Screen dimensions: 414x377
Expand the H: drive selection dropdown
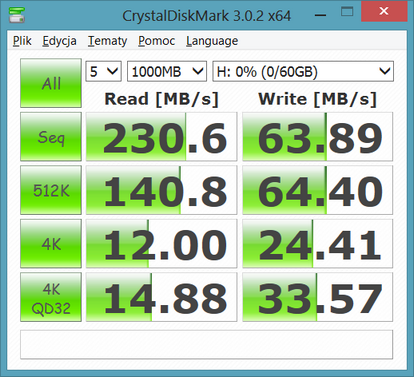pyautogui.click(x=303, y=71)
